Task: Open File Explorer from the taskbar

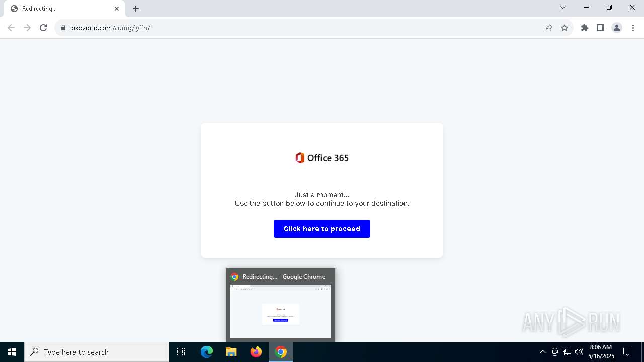Action: (x=231, y=352)
